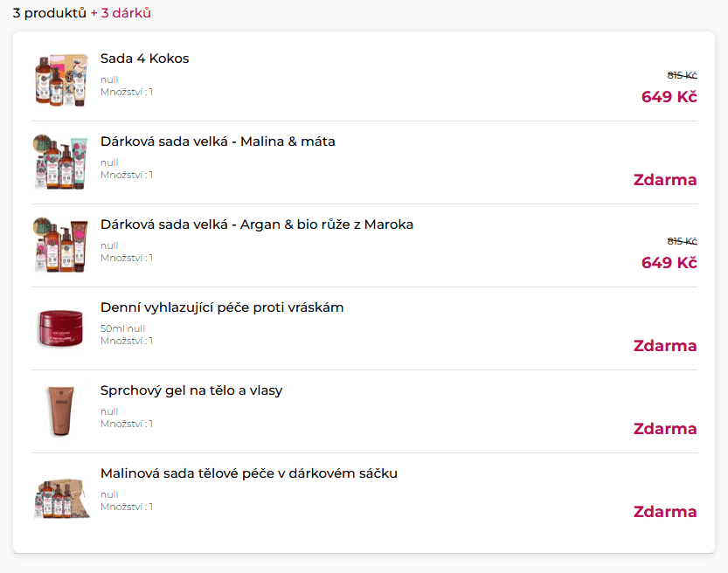Click Denní vyhlazující péče proti vráskám title
The height and width of the screenshot is (573, 728).
(x=222, y=307)
